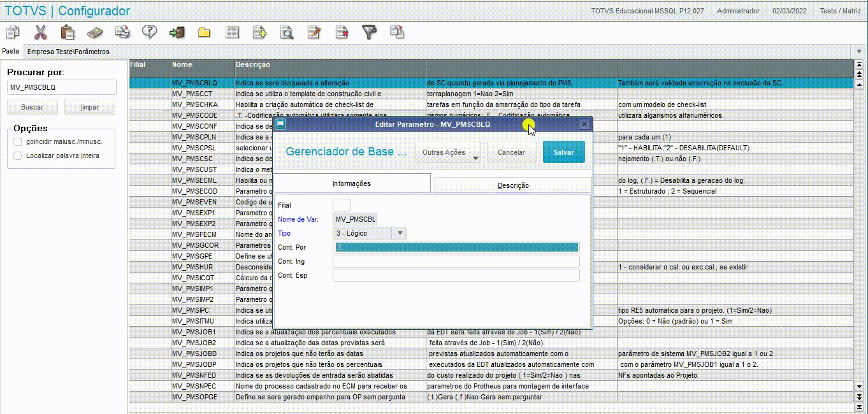Toggle Localizar palavra inteira checkbox
The height and width of the screenshot is (414, 868).
tap(18, 155)
